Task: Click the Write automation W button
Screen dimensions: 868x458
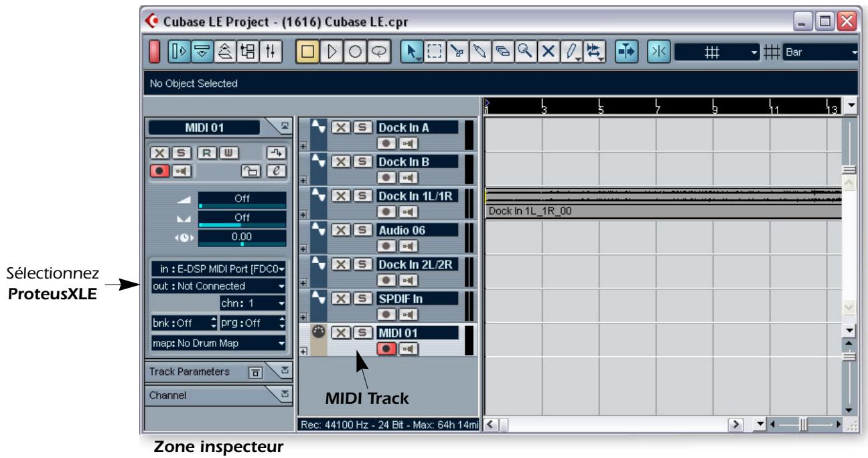Action: (x=227, y=151)
